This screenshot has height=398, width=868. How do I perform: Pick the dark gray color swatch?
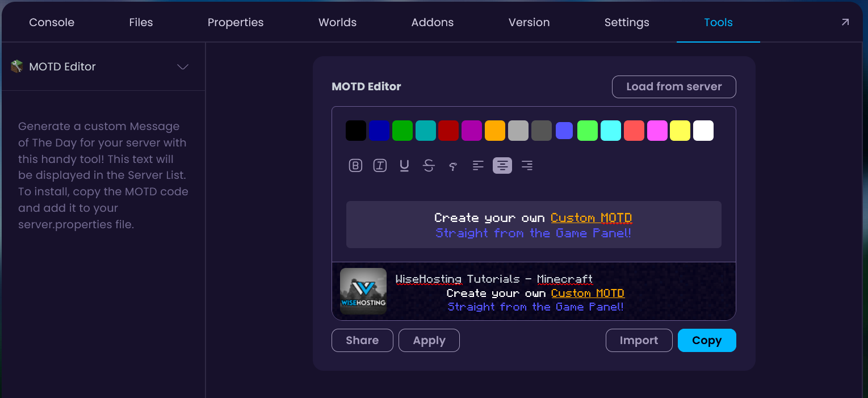tap(542, 131)
